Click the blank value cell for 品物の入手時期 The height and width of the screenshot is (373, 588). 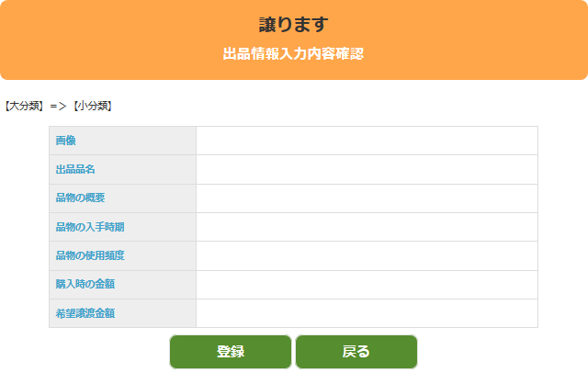tap(367, 227)
